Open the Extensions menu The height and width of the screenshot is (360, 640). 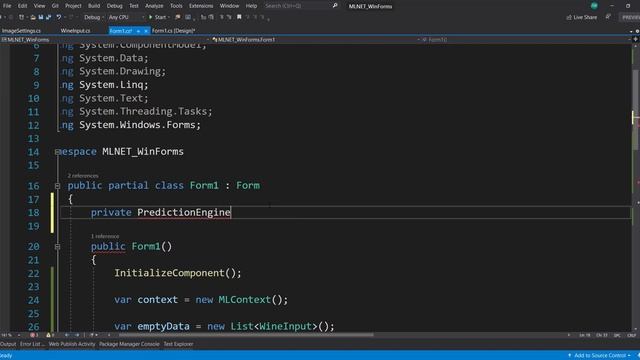point(201,6)
